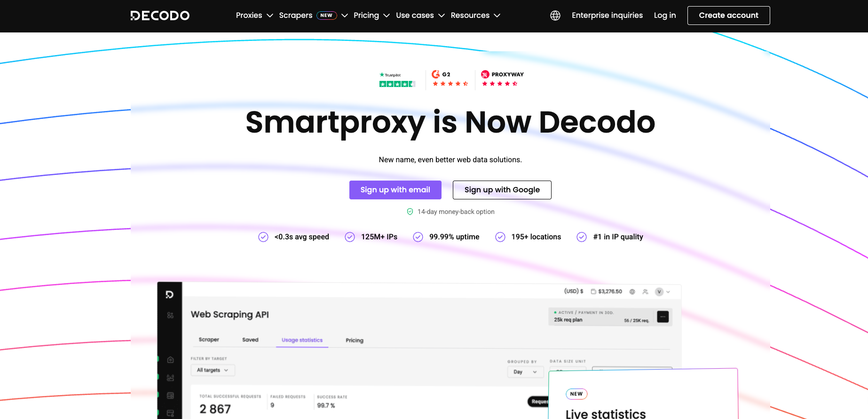This screenshot has height=419, width=868.
Task: Click the NEW badge beside Scrapers
Action: pyautogui.click(x=326, y=16)
